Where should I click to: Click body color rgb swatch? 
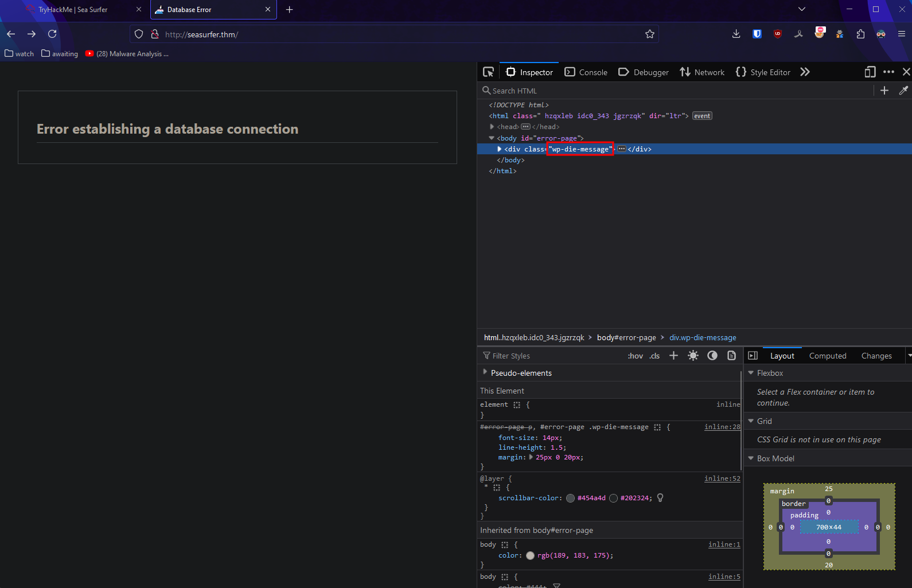coord(530,555)
